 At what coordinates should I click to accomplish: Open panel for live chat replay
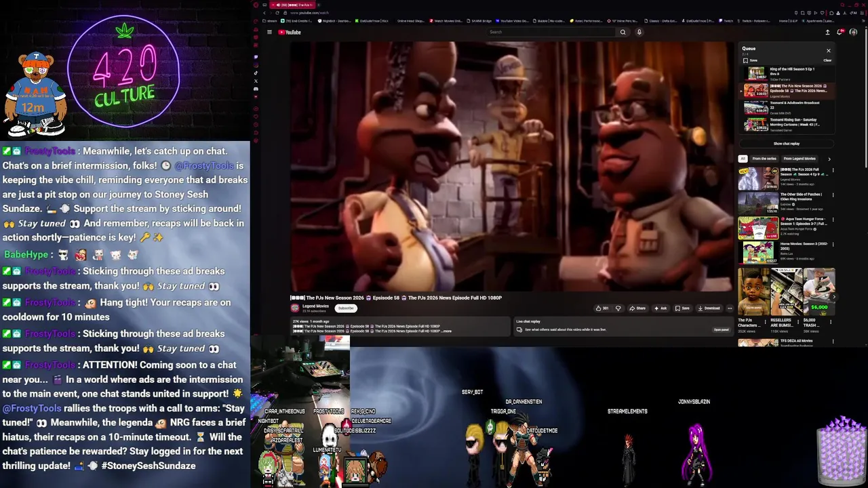[721, 329]
